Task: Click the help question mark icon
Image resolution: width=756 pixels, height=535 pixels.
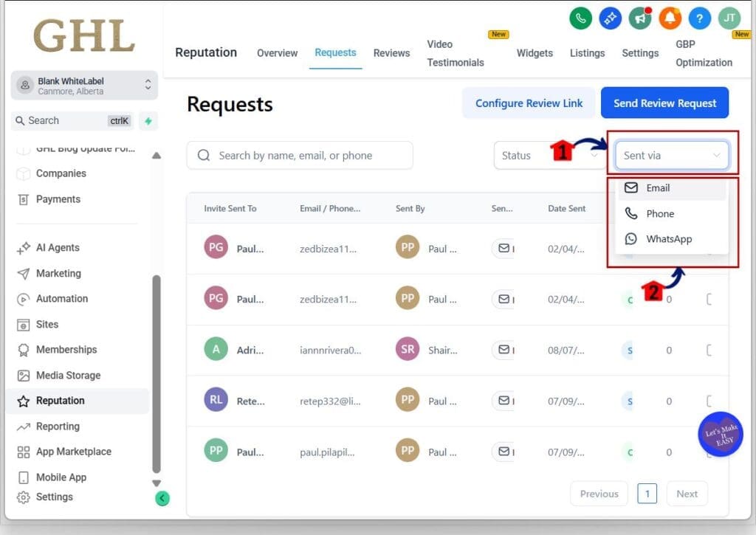Action: 699,18
